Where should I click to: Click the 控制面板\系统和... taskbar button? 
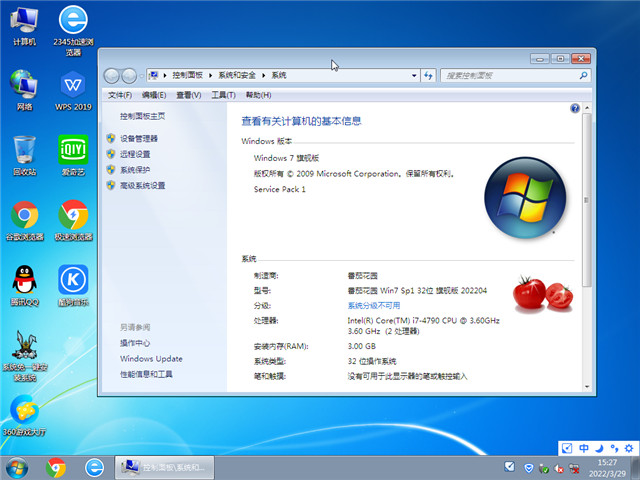[164, 468]
